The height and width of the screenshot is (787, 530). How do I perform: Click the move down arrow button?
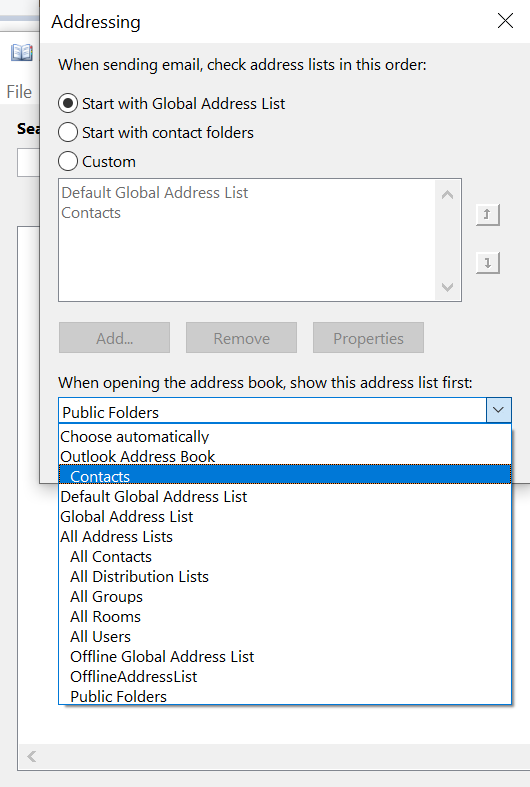coord(487,263)
